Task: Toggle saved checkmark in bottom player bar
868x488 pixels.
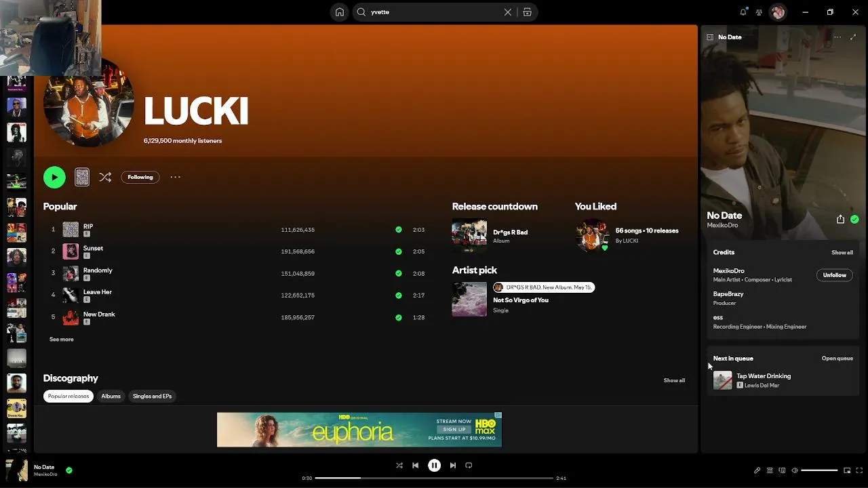Action: pos(69,470)
